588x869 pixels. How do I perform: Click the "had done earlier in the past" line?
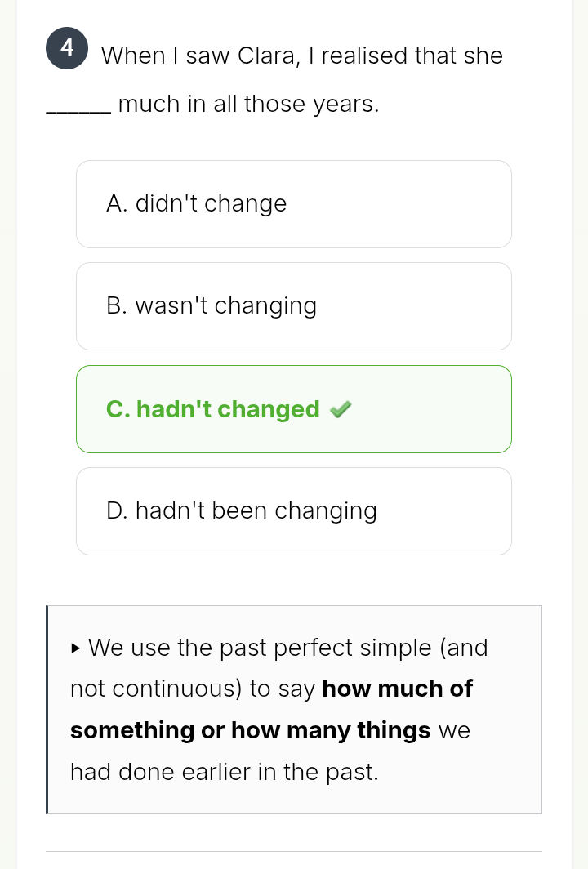coord(224,771)
